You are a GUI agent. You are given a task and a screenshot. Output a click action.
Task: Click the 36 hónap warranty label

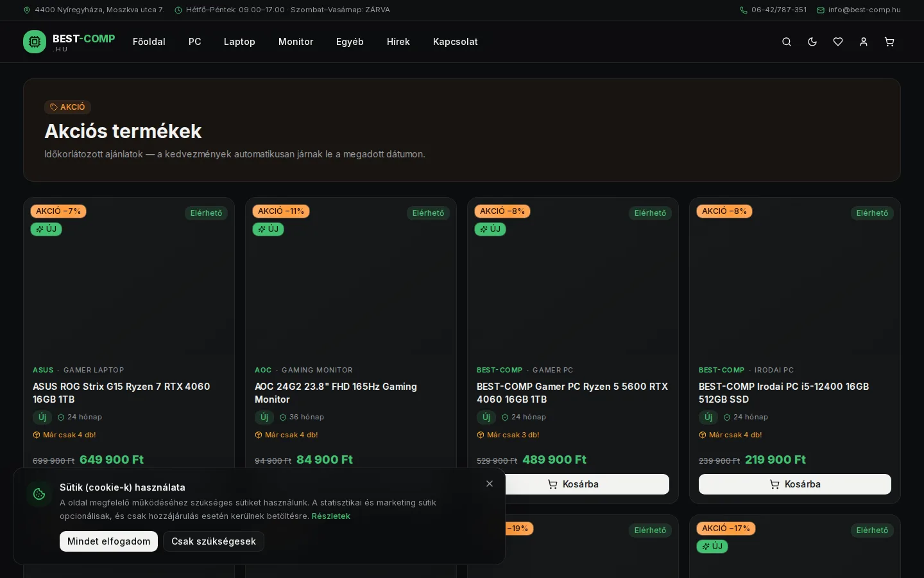click(302, 417)
